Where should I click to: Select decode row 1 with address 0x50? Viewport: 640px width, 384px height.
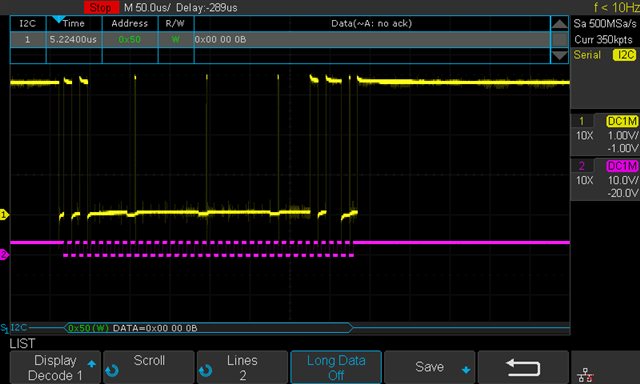(280, 40)
